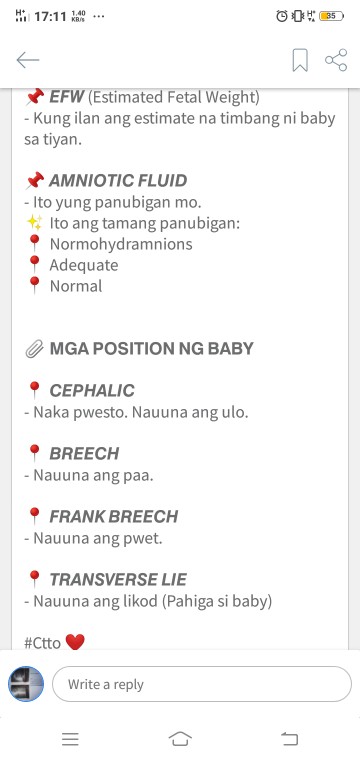Tap the FRANK BREECH heading

coord(114,516)
